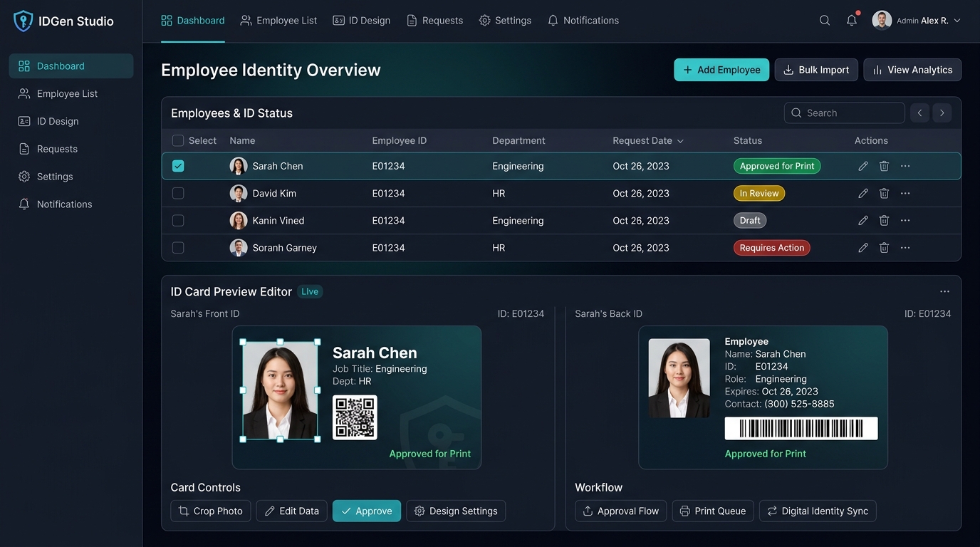
Task: Open Employee List tab in top navigation
Action: coord(278,21)
